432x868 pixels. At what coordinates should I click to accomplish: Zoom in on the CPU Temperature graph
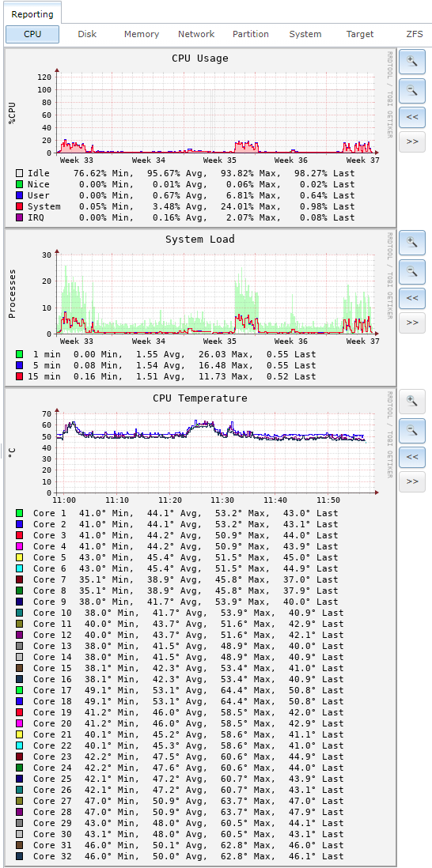[411, 401]
